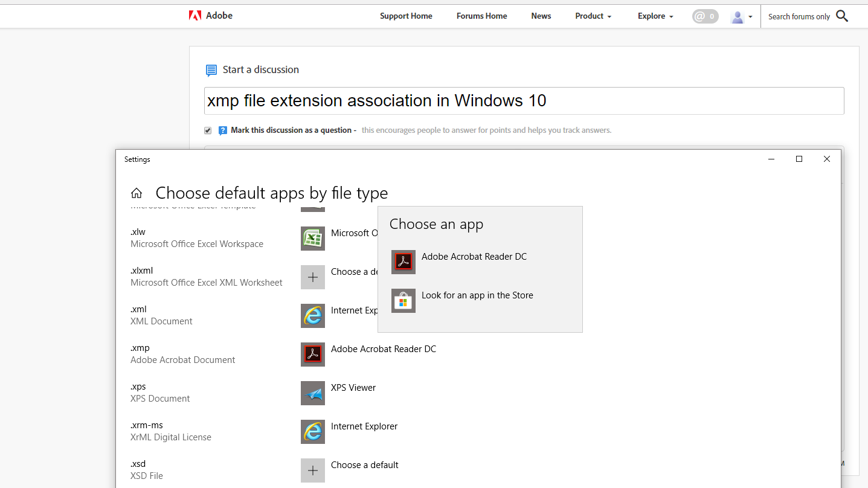Click Internet Explorer label for .xrm-ms
Image resolution: width=868 pixels, height=488 pixels.
pos(364,426)
